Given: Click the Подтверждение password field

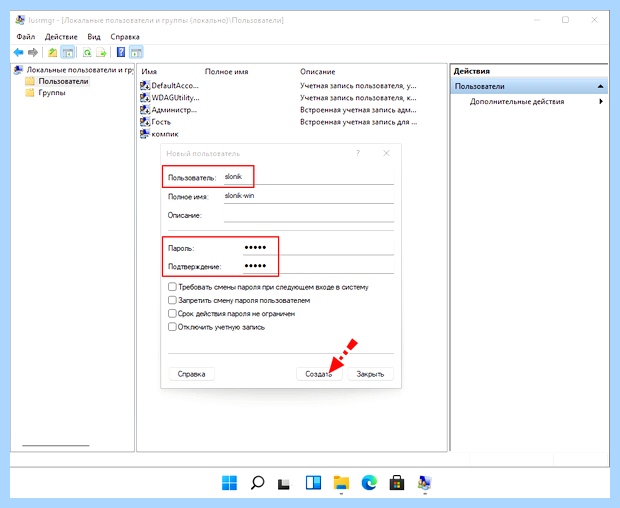Looking at the screenshot, I should click(x=318, y=266).
